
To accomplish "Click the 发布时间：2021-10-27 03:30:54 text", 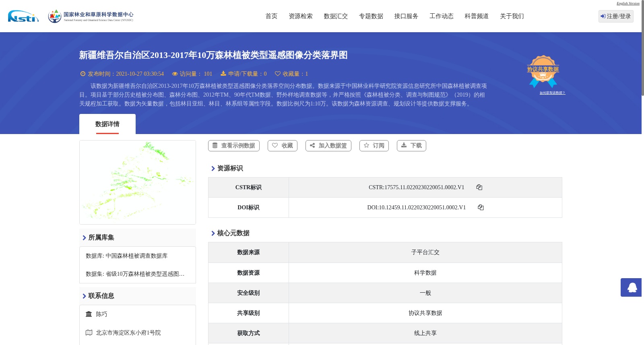I will (x=126, y=74).
